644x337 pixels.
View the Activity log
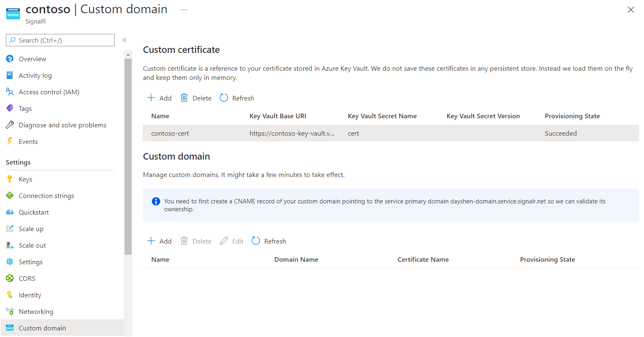coord(34,75)
